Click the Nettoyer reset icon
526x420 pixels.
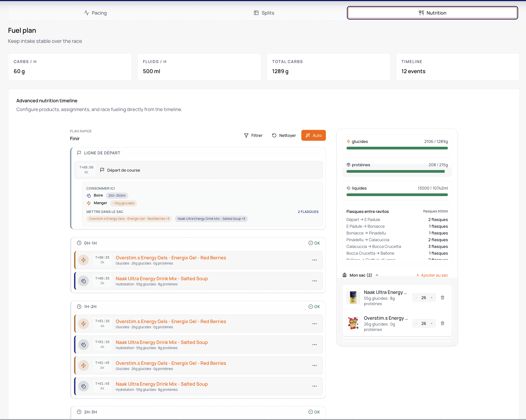pos(274,135)
